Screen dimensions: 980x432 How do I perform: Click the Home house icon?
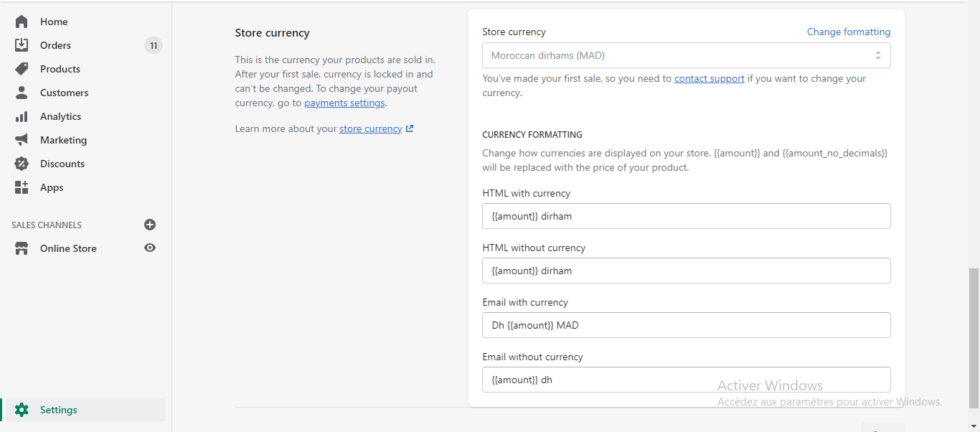point(22,22)
